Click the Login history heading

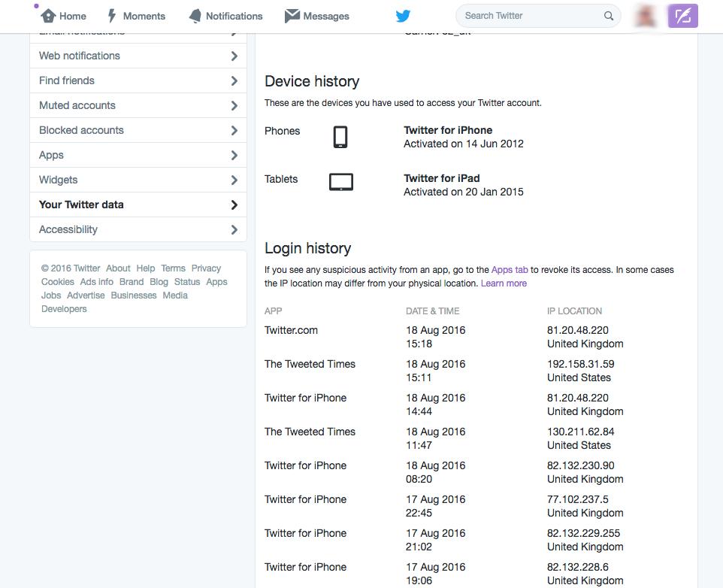click(308, 249)
